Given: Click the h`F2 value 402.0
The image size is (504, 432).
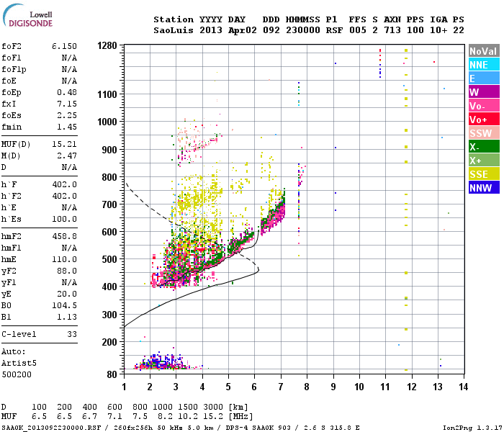Looking at the screenshot, I should point(64,196).
